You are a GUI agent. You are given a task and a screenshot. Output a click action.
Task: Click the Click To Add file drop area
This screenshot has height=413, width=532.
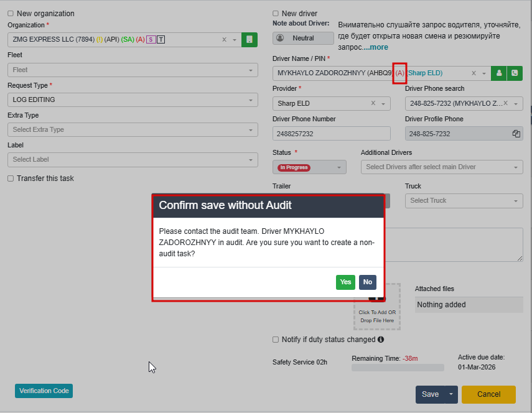[x=377, y=307]
